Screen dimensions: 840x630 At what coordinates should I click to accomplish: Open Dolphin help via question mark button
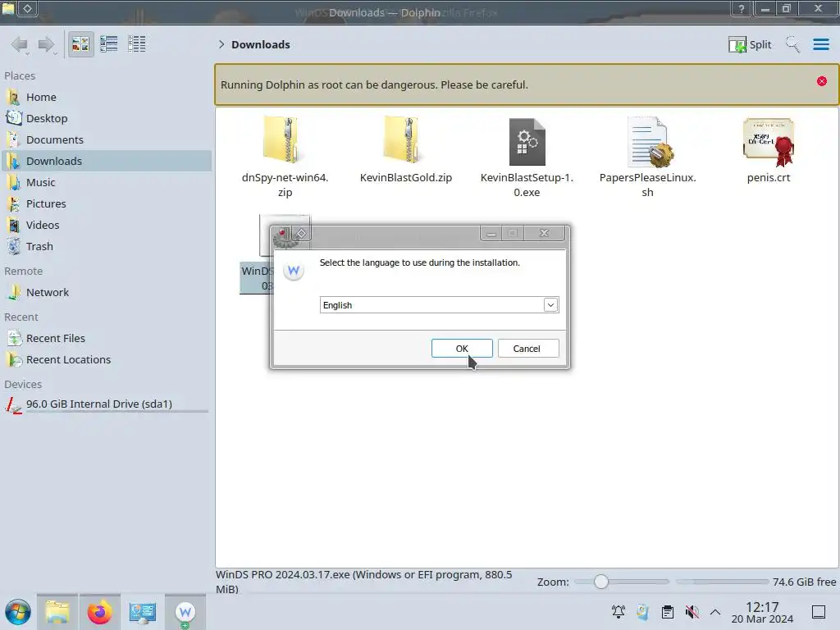tap(742, 8)
